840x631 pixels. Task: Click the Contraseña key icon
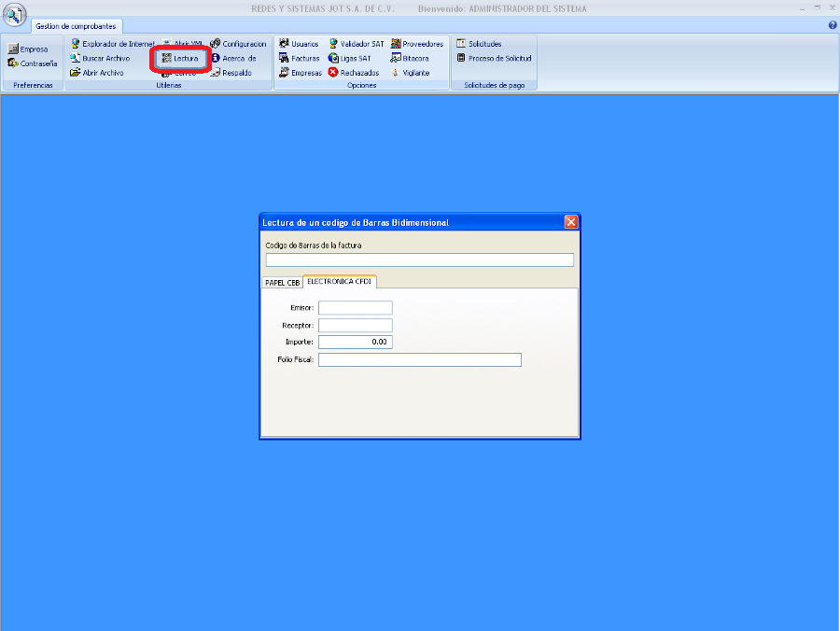(13, 63)
